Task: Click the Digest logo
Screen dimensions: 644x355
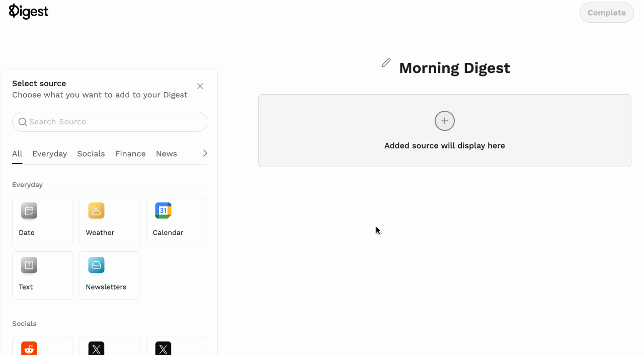Action: coord(29,12)
